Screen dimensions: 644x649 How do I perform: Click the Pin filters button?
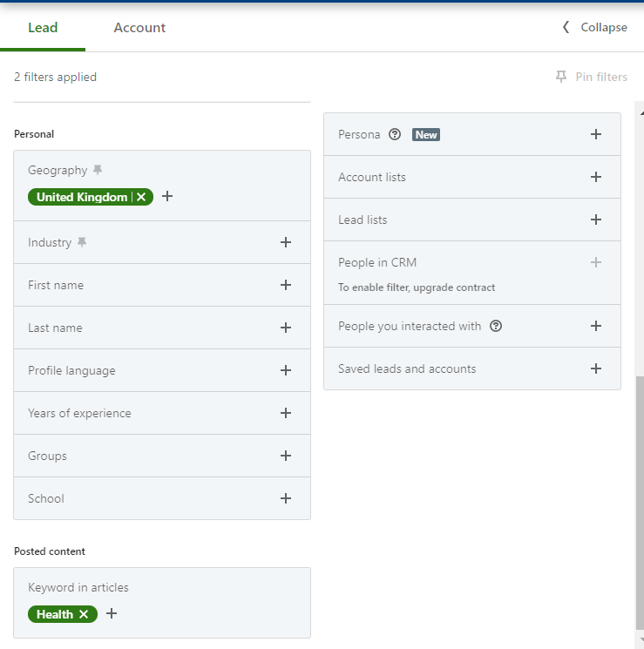pyautogui.click(x=592, y=77)
